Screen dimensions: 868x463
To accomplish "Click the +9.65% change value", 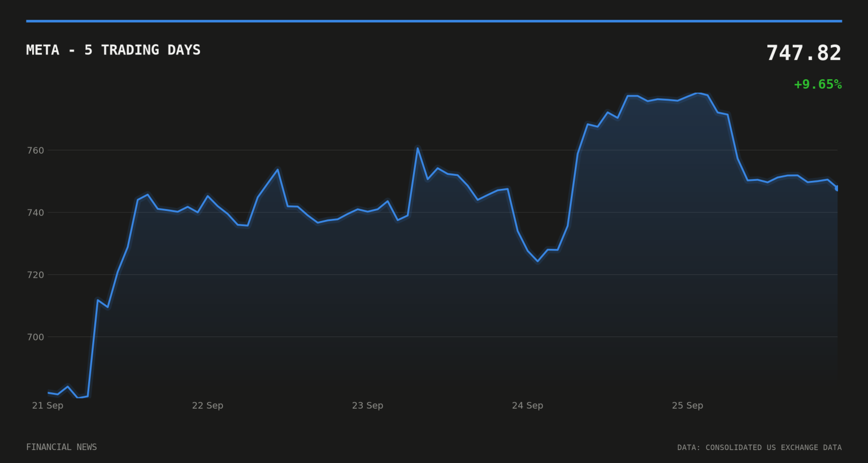I will (818, 84).
